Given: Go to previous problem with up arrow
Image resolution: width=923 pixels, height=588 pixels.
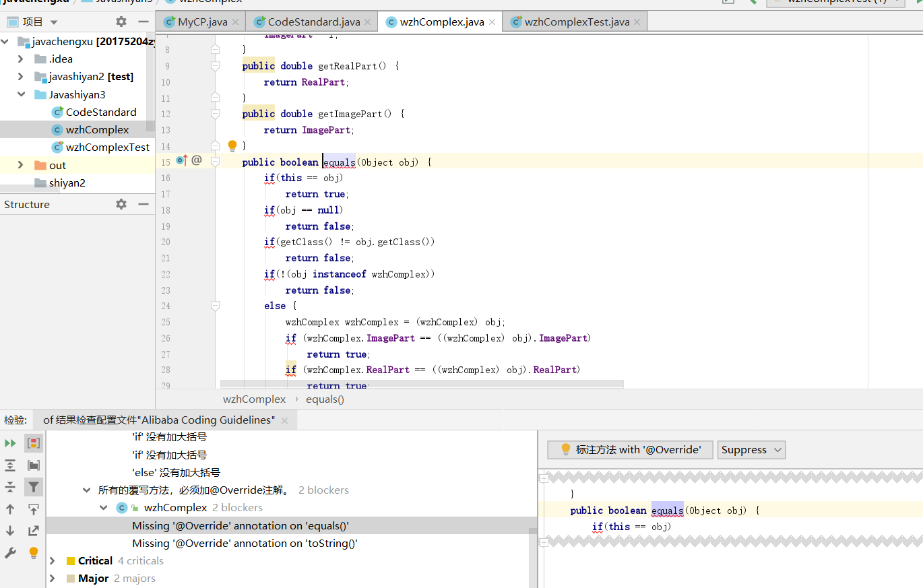Looking at the screenshot, I should pos(10,509).
